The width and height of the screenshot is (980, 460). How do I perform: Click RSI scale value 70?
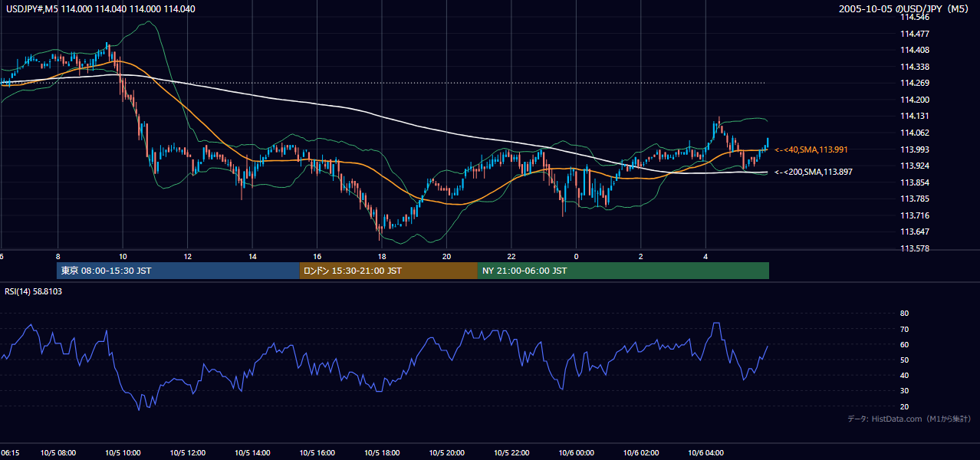[x=904, y=329]
